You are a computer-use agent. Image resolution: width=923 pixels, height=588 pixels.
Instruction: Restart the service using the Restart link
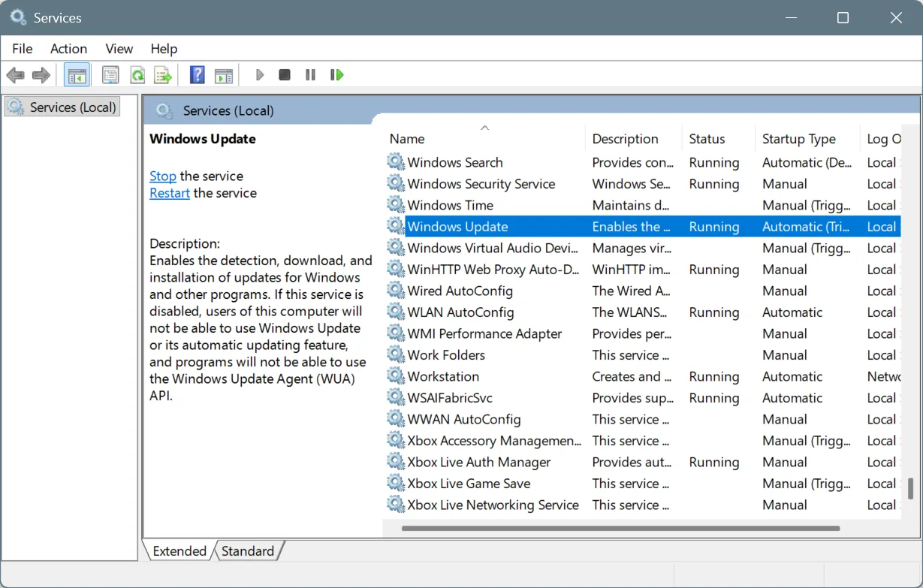tap(169, 192)
